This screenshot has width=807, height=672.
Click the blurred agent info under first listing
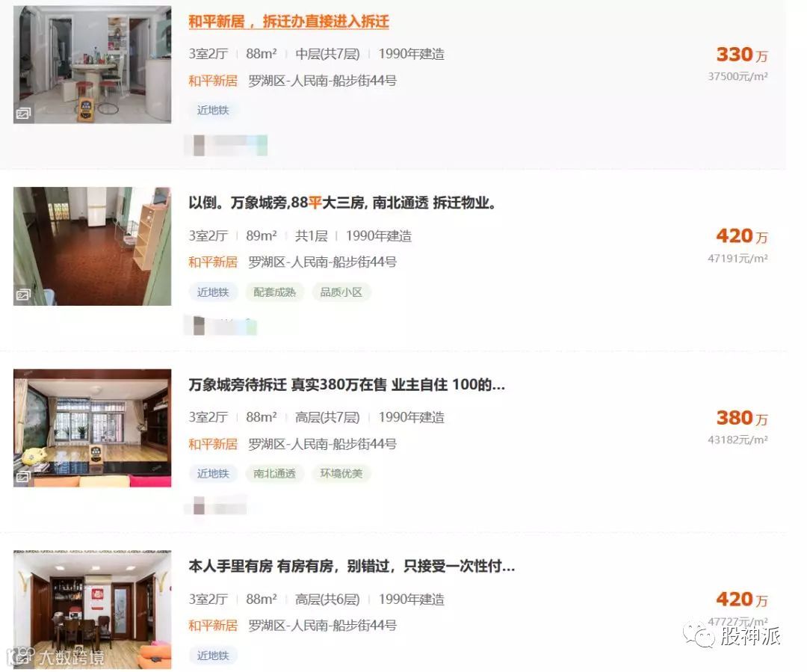point(226,145)
